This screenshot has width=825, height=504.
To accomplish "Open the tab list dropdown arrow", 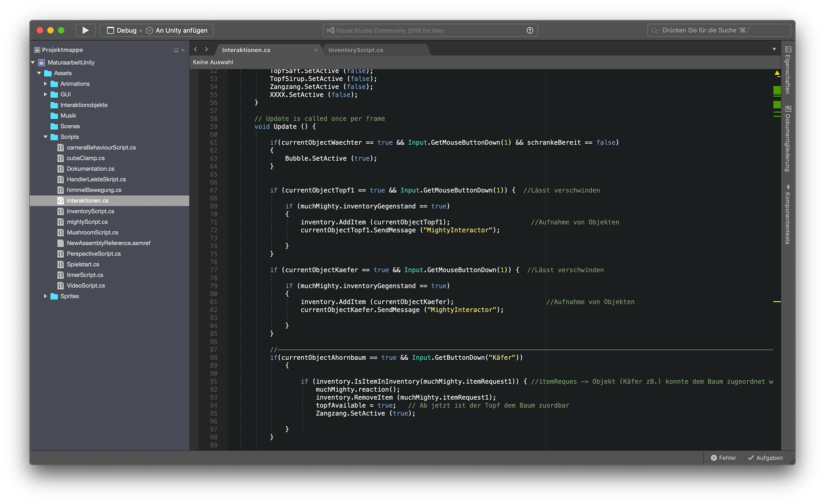I will pos(774,49).
